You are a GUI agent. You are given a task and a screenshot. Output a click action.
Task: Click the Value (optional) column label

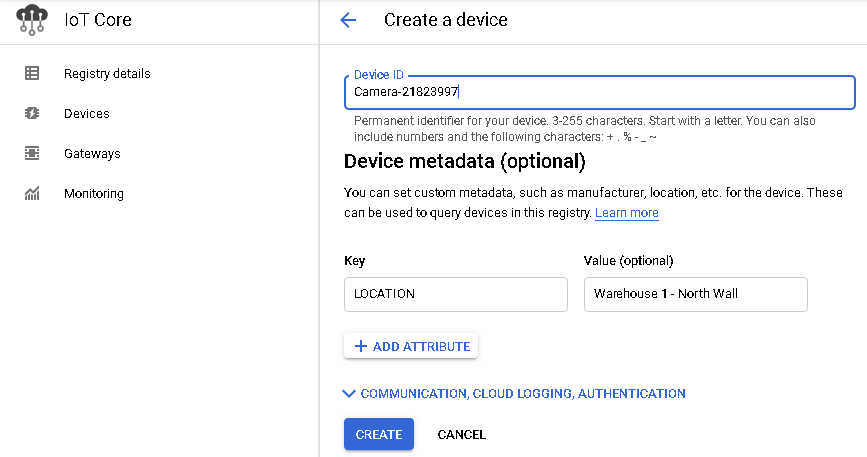628,261
